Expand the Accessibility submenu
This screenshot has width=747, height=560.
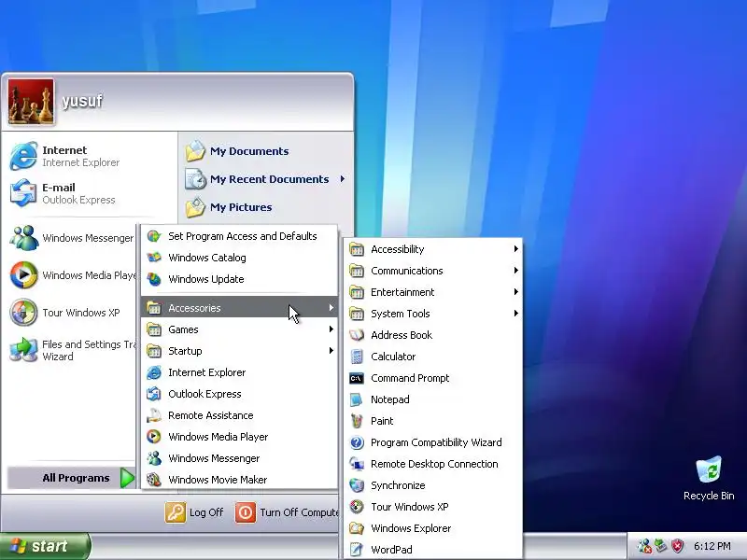point(433,249)
